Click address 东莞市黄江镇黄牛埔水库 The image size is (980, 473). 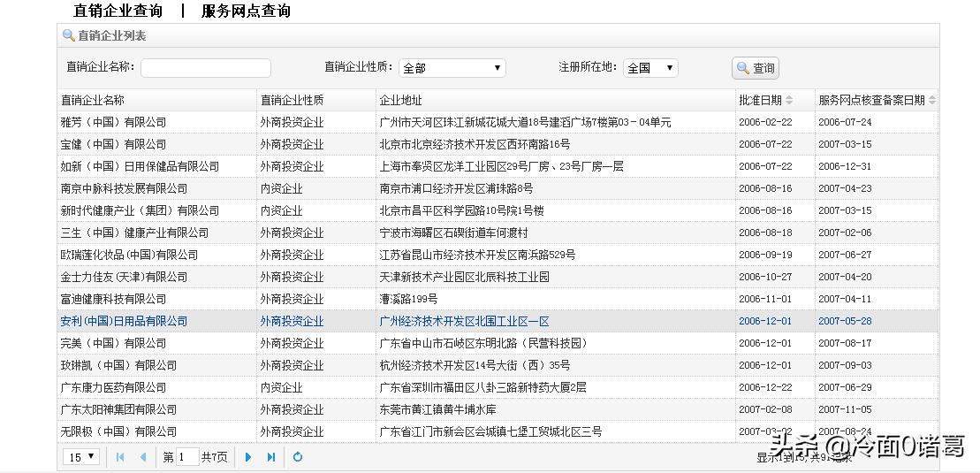(x=437, y=409)
